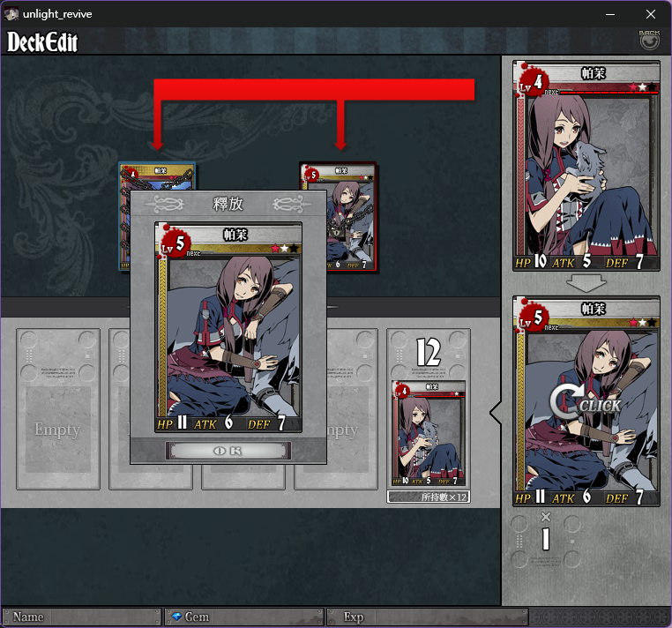Click the Name field in the bottom bar

tap(81, 617)
